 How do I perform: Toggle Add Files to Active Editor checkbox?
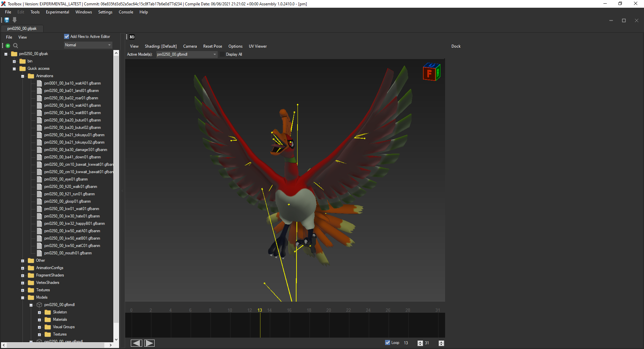67,37
